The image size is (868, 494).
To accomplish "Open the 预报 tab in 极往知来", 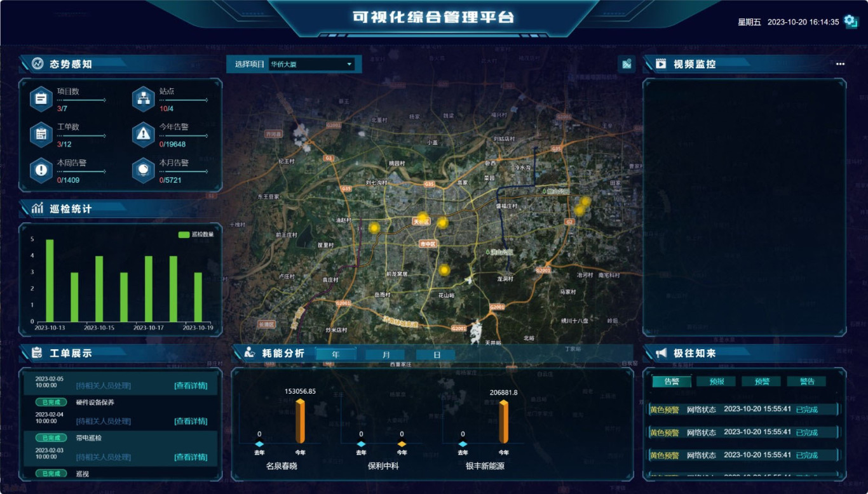I will pyautogui.click(x=716, y=382).
